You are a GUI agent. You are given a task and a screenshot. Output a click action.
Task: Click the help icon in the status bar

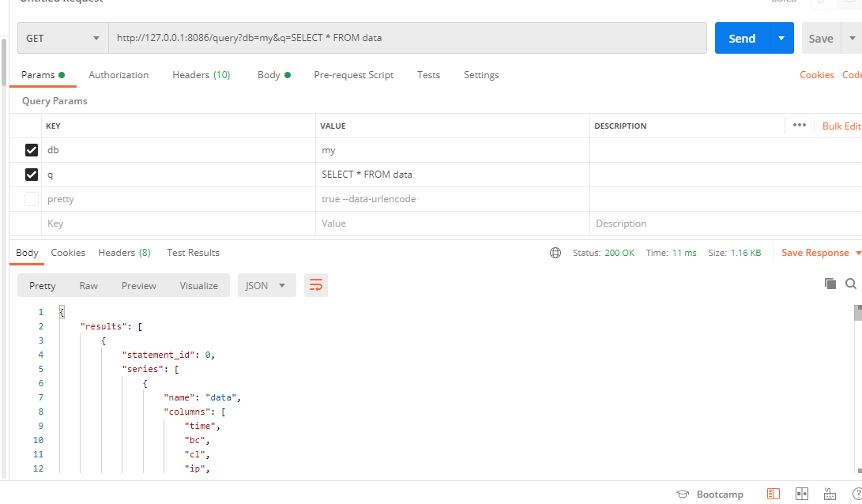point(858,494)
